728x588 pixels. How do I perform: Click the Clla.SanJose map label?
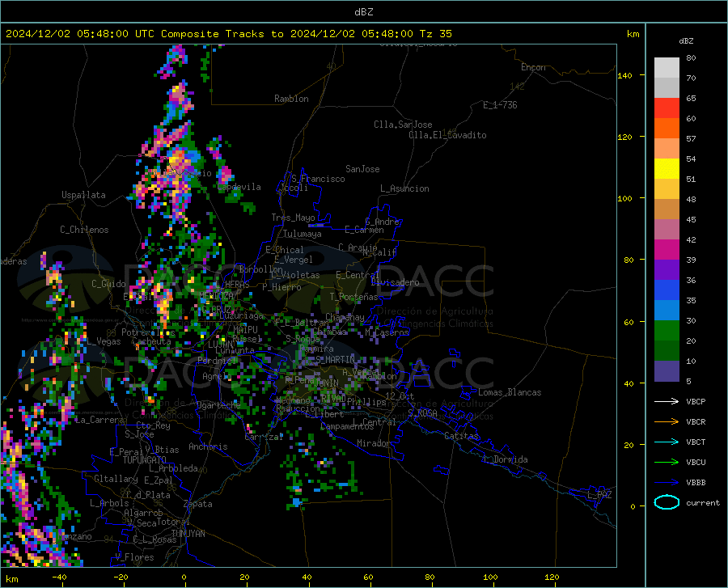(403, 125)
